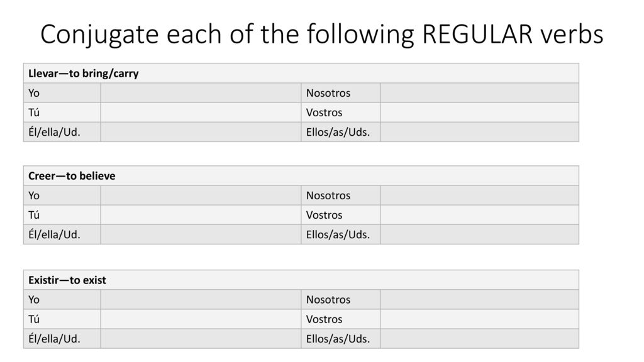The image size is (644, 362).
Task: Click the 'Él/ella/Ud.' label in Creer table
Action: click(54, 235)
